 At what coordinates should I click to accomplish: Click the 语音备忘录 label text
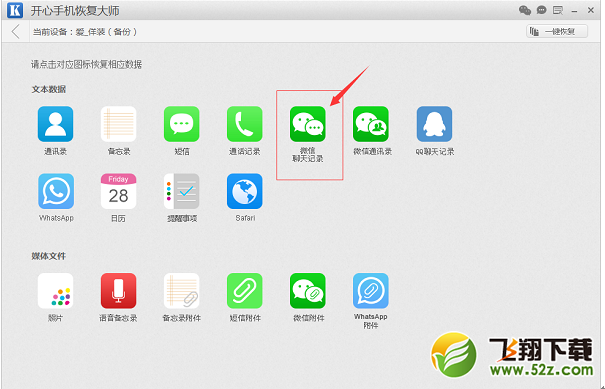[x=118, y=318]
